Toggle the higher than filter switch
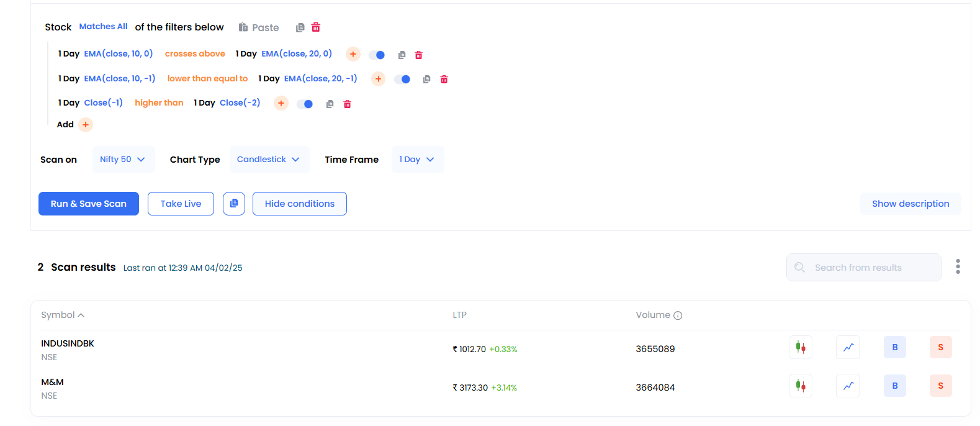Image resolution: width=980 pixels, height=426 pixels. pyautogui.click(x=305, y=104)
